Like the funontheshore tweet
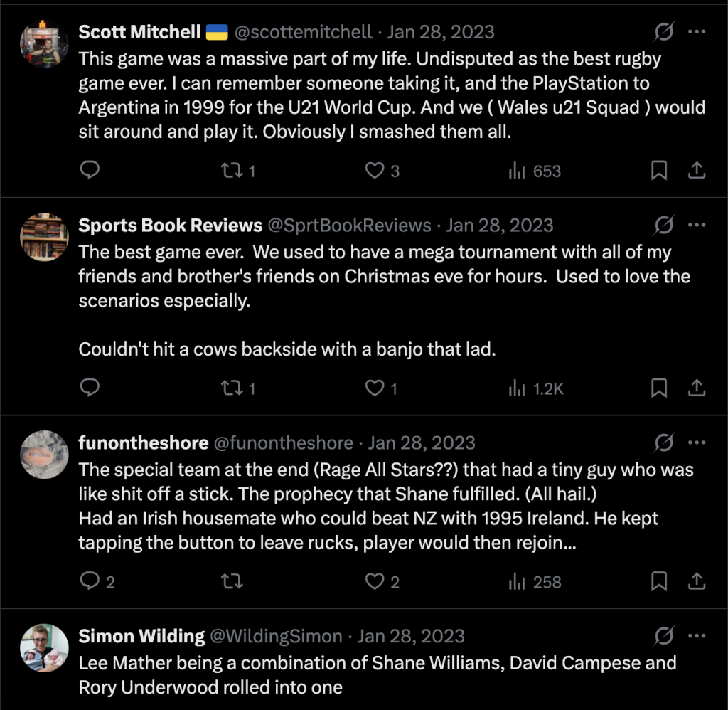Viewport: 728px width, 710px height. point(375,581)
